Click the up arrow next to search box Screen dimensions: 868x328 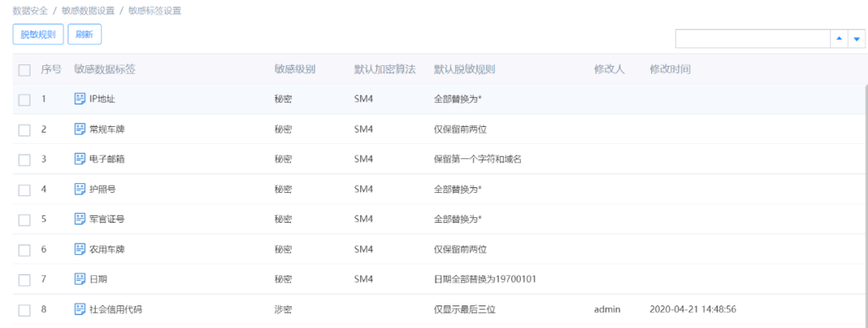click(x=839, y=39)
